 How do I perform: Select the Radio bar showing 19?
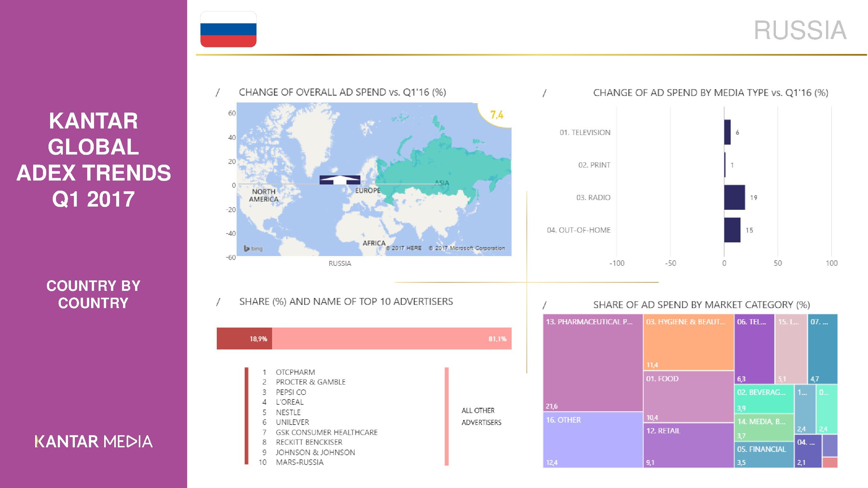(x=735, y=197)
